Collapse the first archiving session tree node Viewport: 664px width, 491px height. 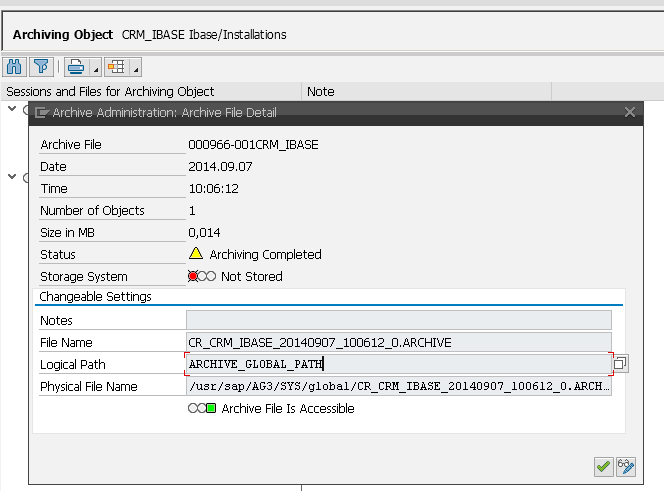point(12,109)
